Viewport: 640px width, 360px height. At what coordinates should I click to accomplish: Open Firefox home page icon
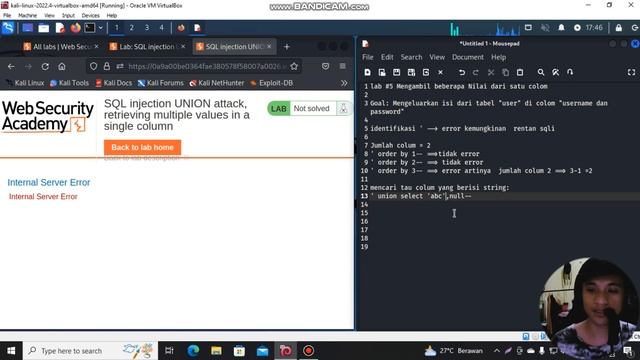pyautogui.click(x=62, y=66)
